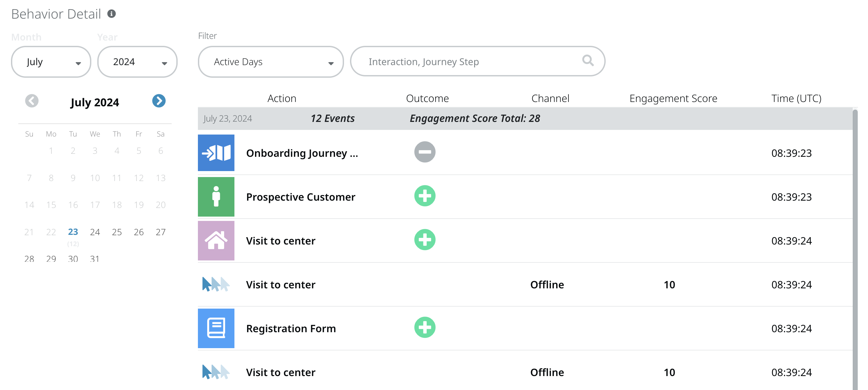
Task: Go to previous month in calendar
Action: point(32,101)
